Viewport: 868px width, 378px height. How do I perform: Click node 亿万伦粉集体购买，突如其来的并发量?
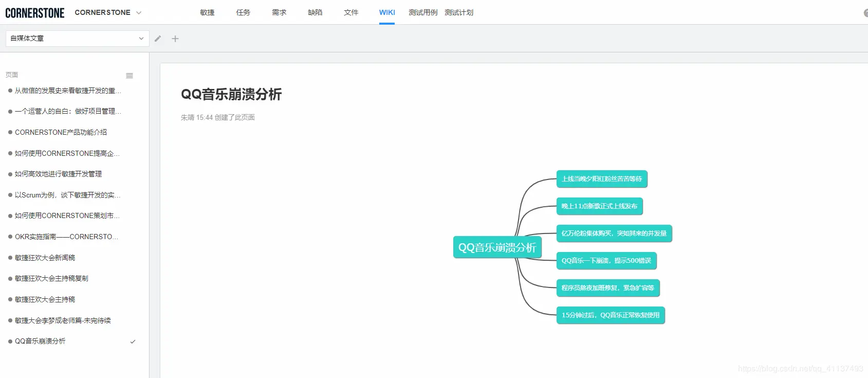[x=614, y=233]
